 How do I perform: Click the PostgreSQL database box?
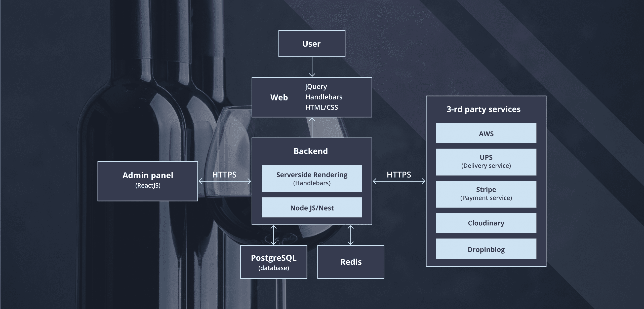point(273,262)
